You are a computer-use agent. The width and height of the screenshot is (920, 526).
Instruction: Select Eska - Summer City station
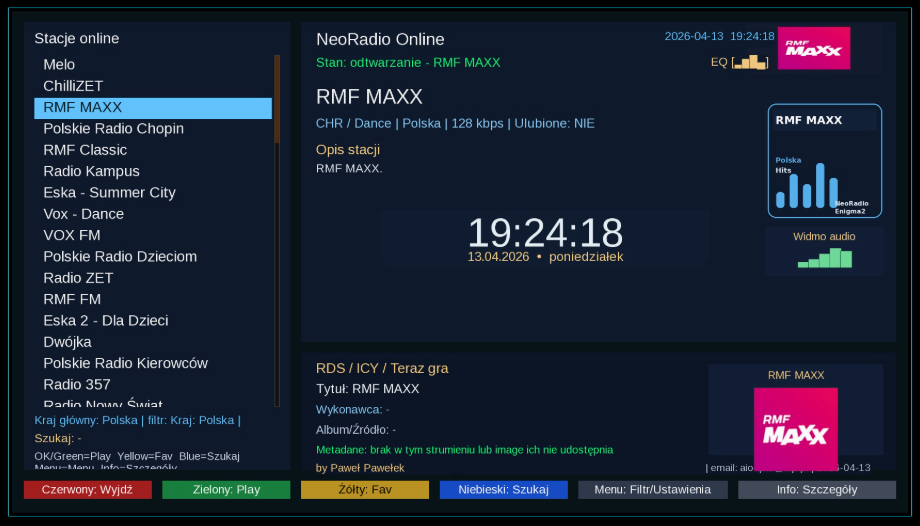153,193
